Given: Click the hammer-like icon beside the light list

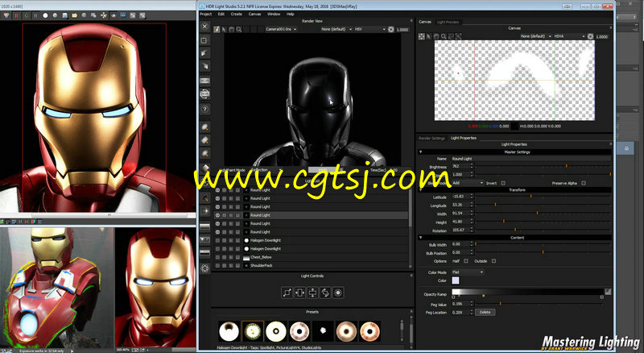Looking at the screenshot, I should (x=204, y=198).
